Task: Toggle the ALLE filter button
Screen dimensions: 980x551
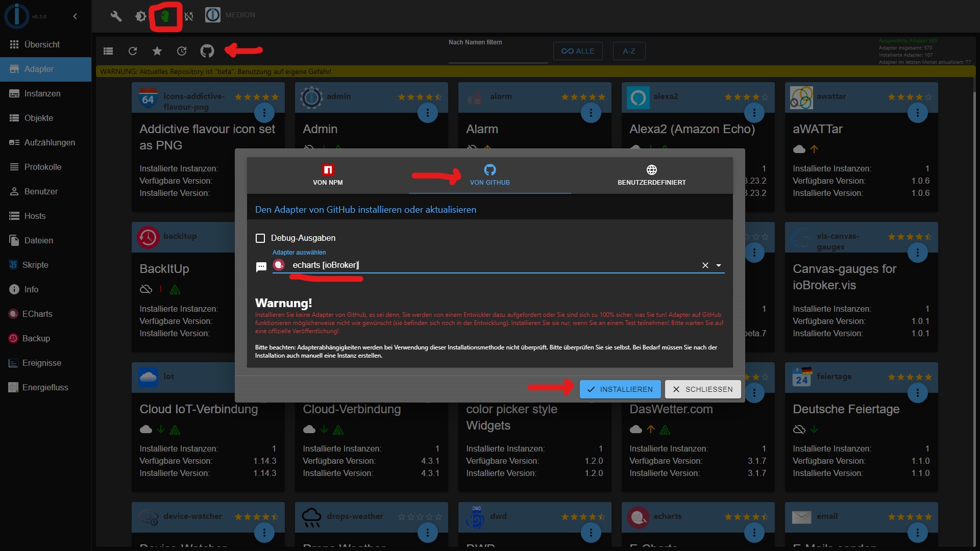Action: click(577, 51)
